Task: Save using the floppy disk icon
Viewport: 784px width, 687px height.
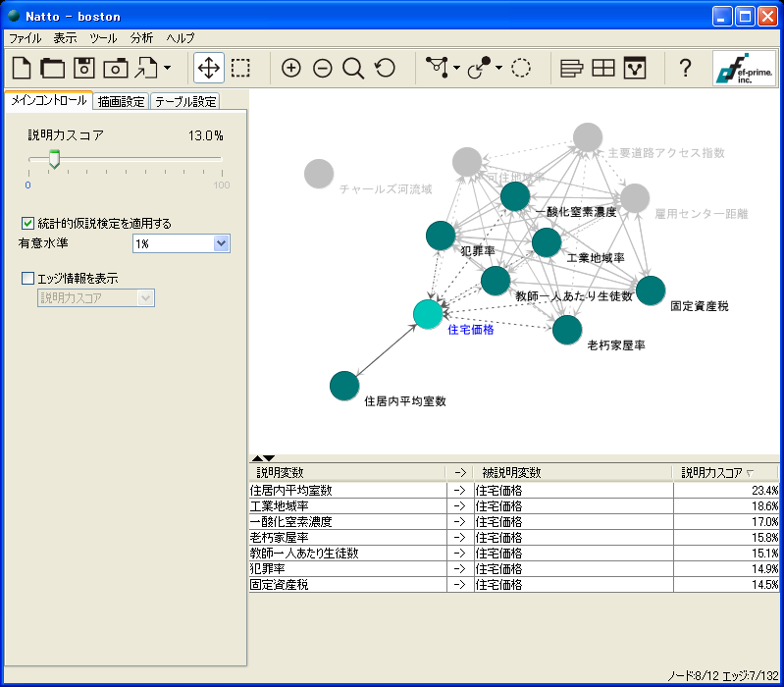Action: (x=84, y=68)
